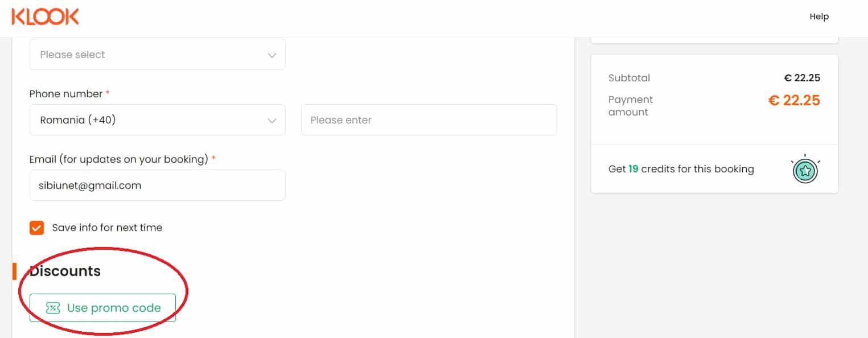Click the Payment amount label
This screenshot has height=338, width=868.
631,106
